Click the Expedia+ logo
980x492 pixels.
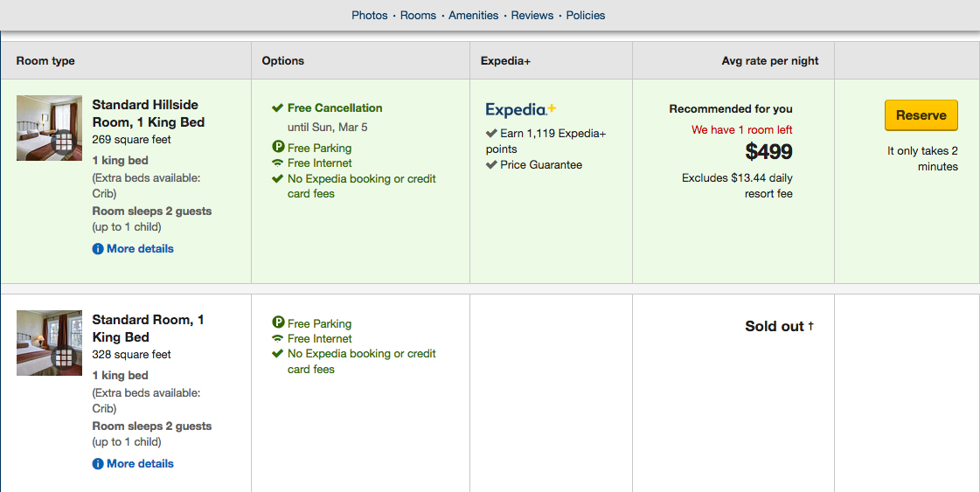(x=520, y=110)
